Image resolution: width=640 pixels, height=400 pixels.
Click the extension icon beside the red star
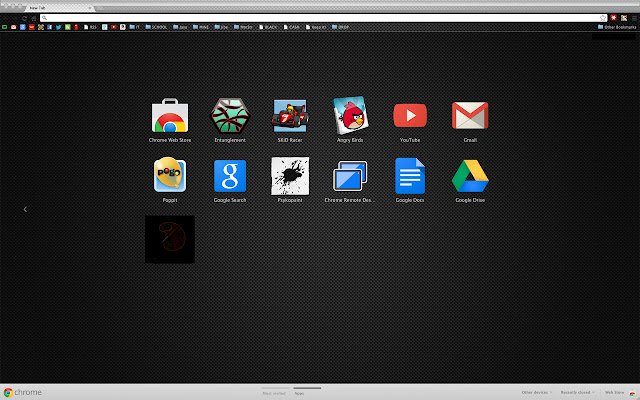[624, 18]
